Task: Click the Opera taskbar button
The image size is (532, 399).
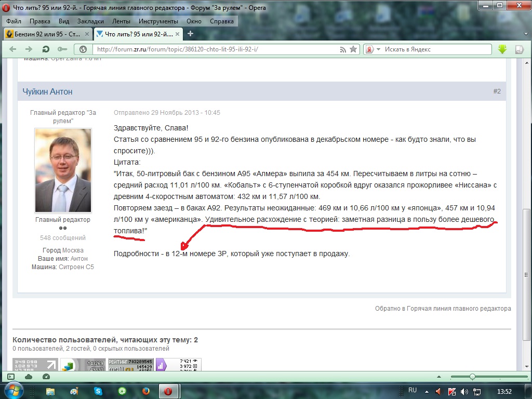Action: pos(168,392)
